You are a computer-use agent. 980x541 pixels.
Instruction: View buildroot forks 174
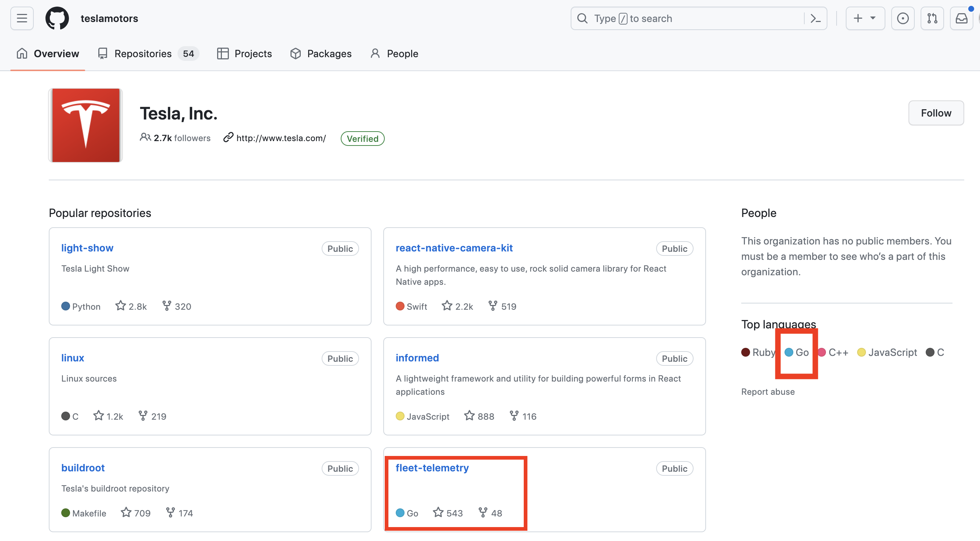pos(180,513)
